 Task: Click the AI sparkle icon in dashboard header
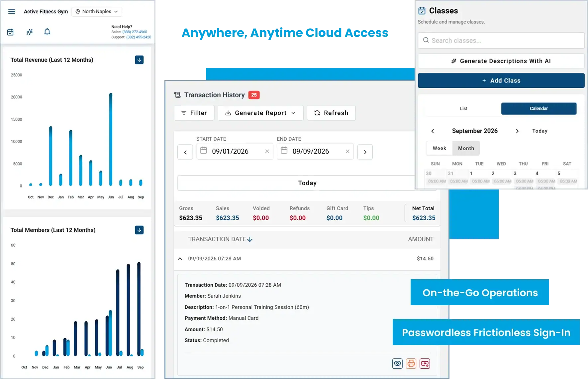[30, 32]
